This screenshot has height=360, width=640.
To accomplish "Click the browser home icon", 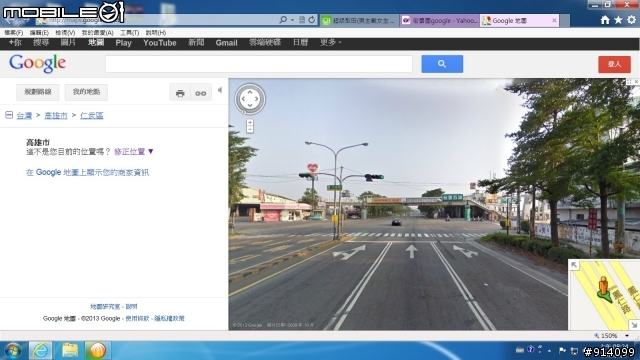I will 605,20.
